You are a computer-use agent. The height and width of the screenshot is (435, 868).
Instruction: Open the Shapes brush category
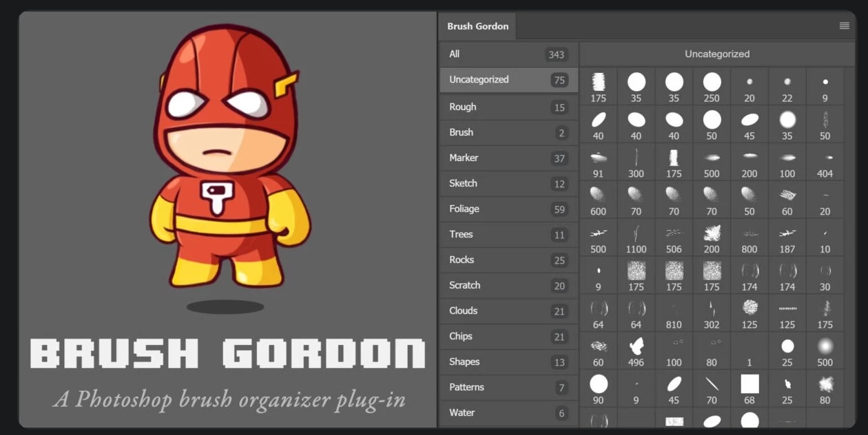[x=508, y=362]
